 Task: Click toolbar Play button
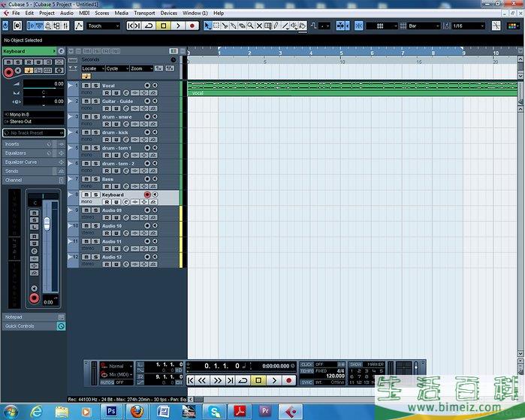click(x=178, y=26)
